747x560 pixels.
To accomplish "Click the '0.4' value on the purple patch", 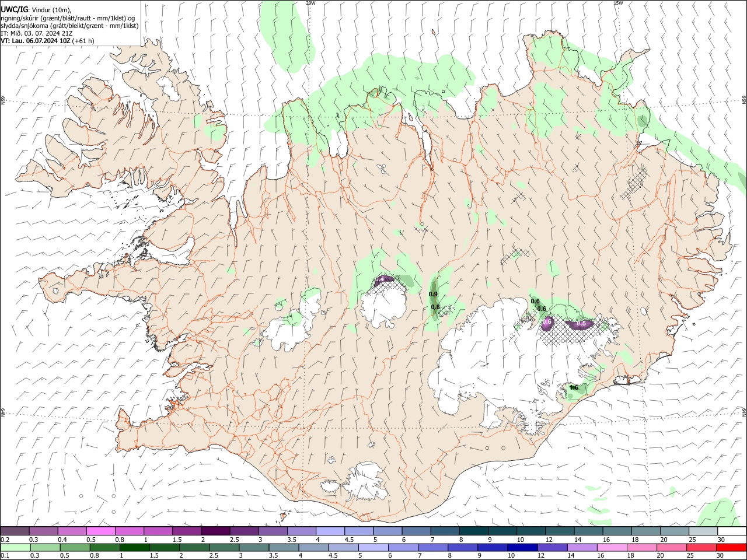I will pyautogui.click(x=379, y=280).
